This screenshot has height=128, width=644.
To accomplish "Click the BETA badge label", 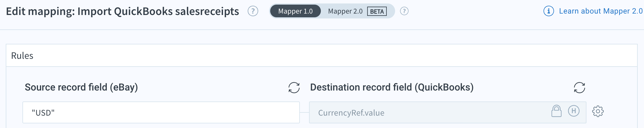I will pyautogui.click(x=377, y=11).
